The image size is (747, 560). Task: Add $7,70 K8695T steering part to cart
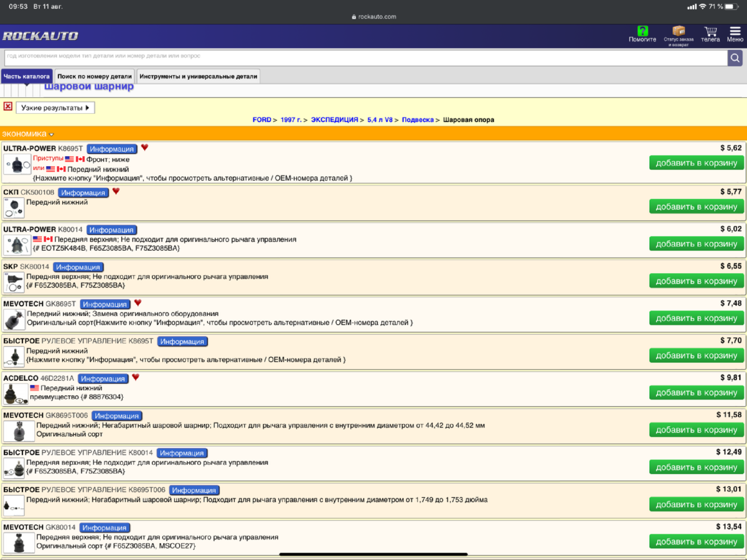coord(697,355)
